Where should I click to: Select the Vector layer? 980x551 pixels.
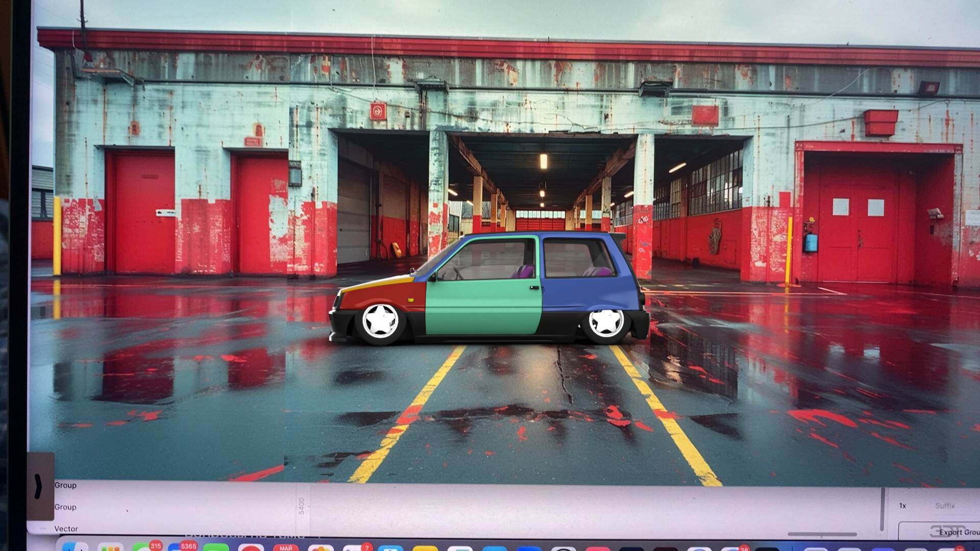click(67, 529)
